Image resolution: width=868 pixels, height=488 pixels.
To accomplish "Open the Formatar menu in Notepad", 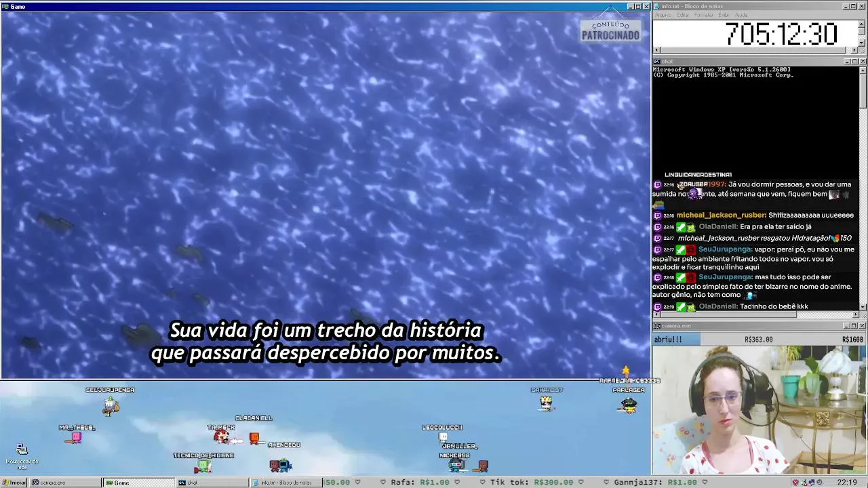I will coord(704,15).
